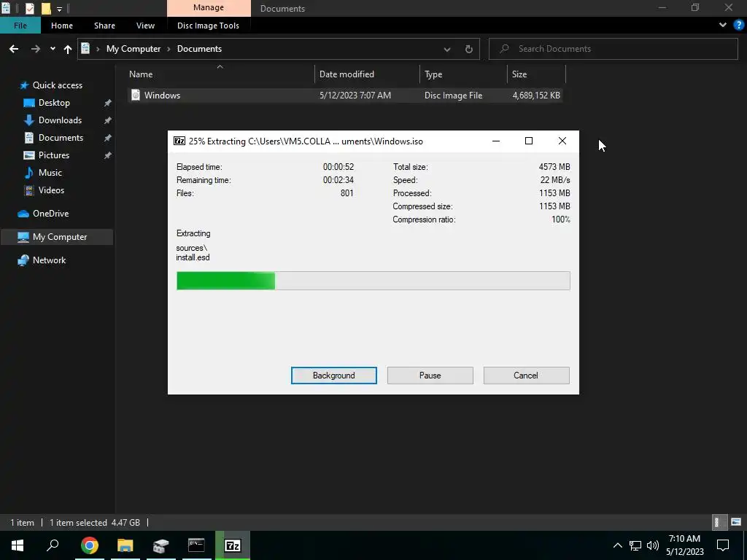Screen dimensions: 747x560
Task: Click quick access toolbar customize arrow
Action: coord(59,9)
